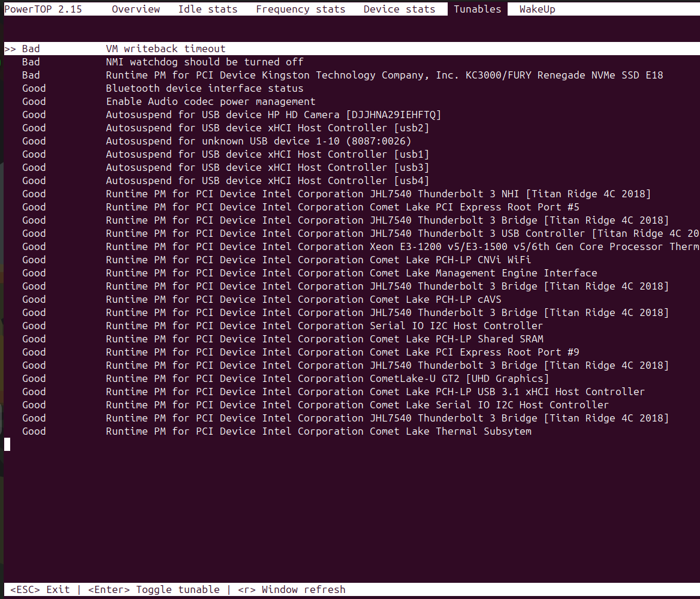Viewport: 700px width, 599px height.
Task: Click Bluetooth device interface status entry
Action: (204, 89)
